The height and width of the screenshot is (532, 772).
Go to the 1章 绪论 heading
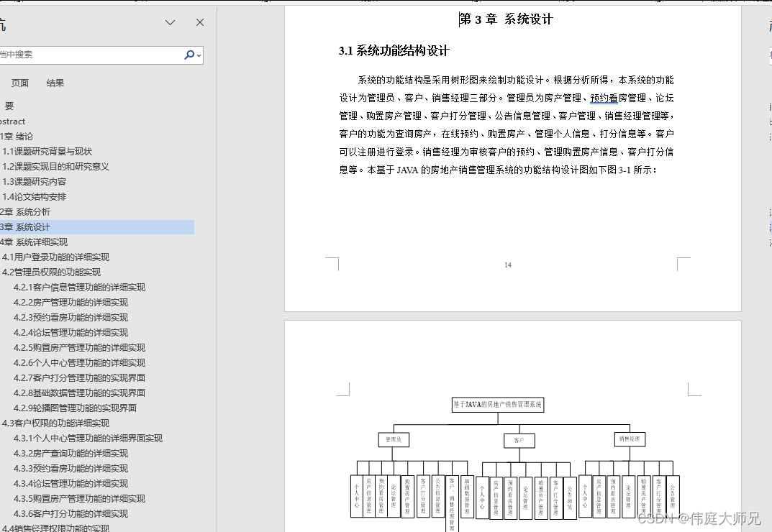[x=17, y=137]
